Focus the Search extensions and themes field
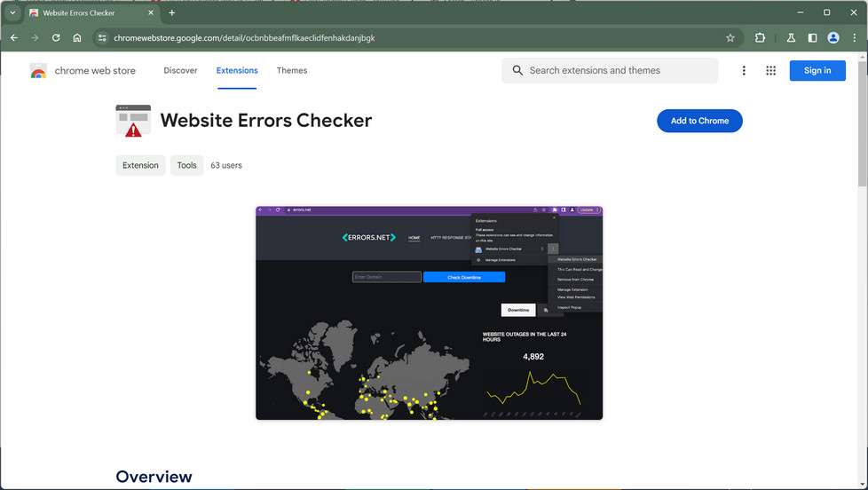Viewport: 868px width, 490px height. 610,70
